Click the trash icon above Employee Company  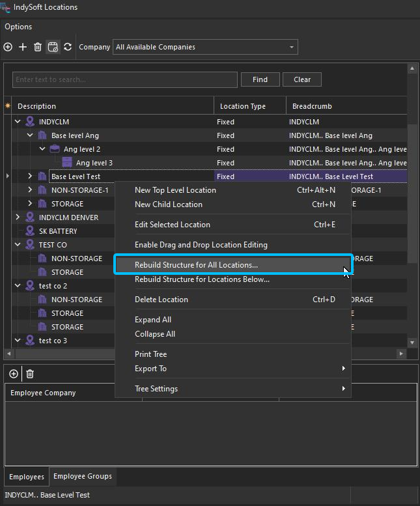30,374
